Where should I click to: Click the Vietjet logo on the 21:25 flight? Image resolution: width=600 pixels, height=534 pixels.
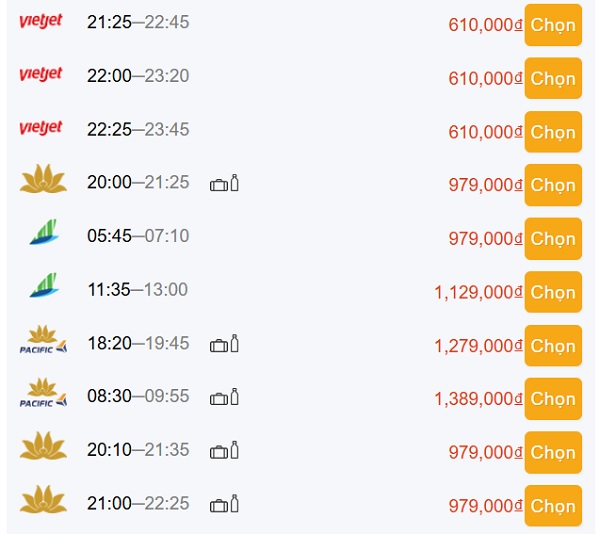point(41,21)
